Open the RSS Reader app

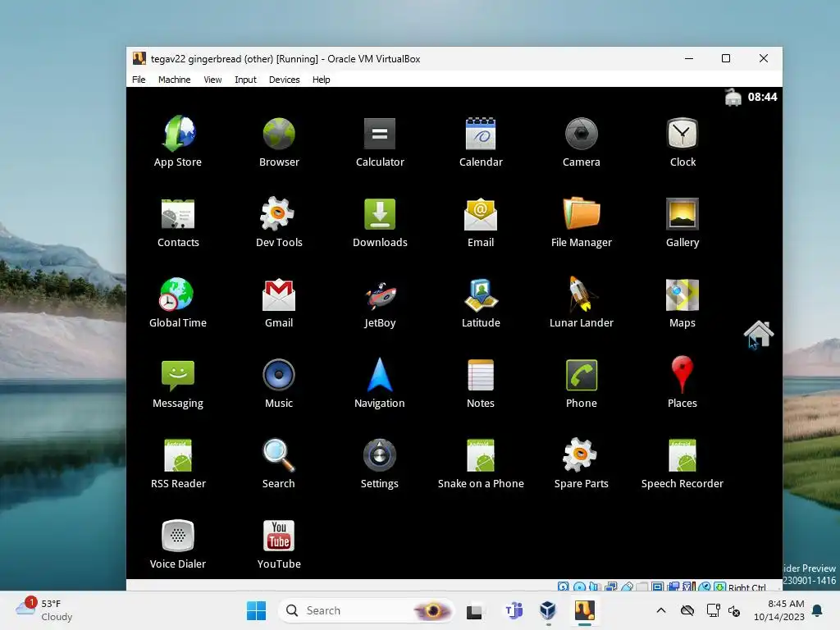tap(178, 463)
